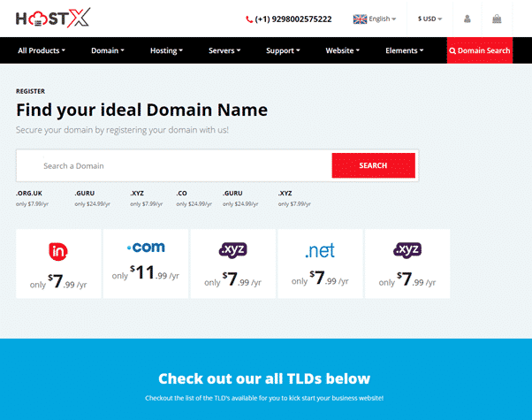The height and width of the screenshot is (420, 532).
Task: Click the first .xyz domain logo card
Action: click(x=232, y=263)
